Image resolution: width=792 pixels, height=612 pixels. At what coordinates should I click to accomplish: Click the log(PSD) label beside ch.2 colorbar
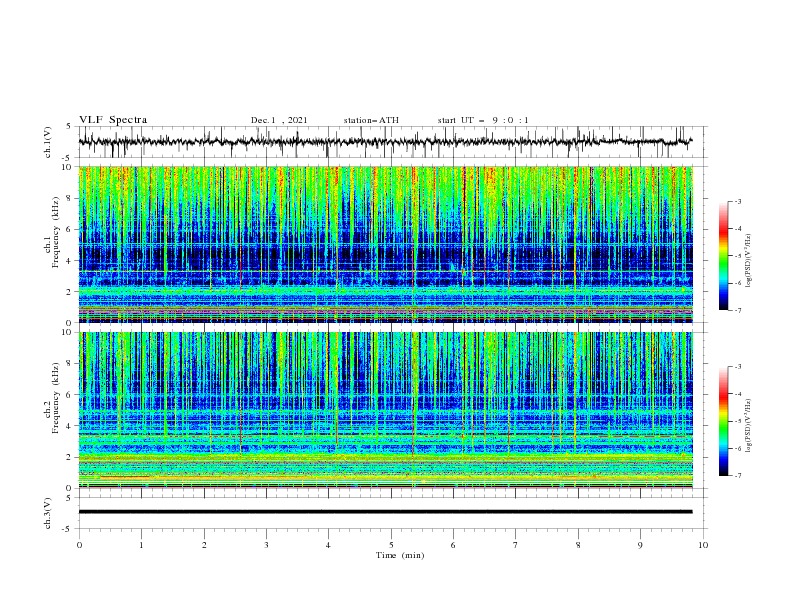[749, 426]
